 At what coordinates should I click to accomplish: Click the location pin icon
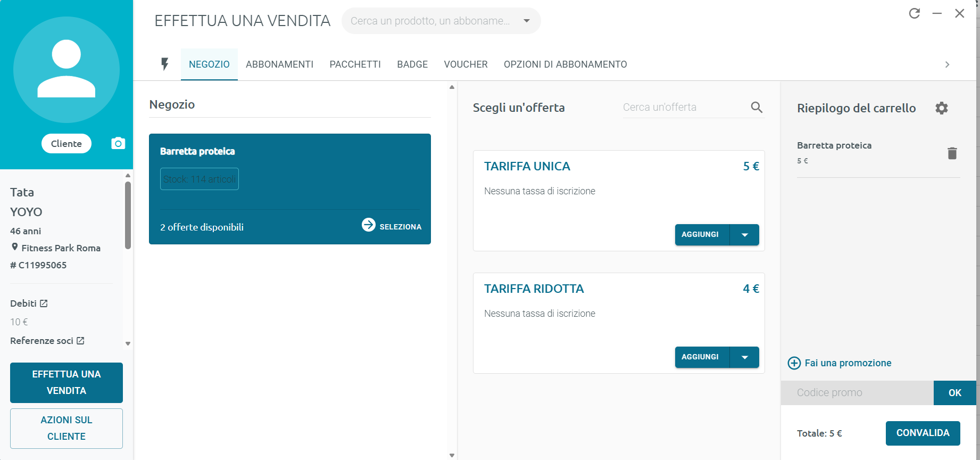coord(15,247)
